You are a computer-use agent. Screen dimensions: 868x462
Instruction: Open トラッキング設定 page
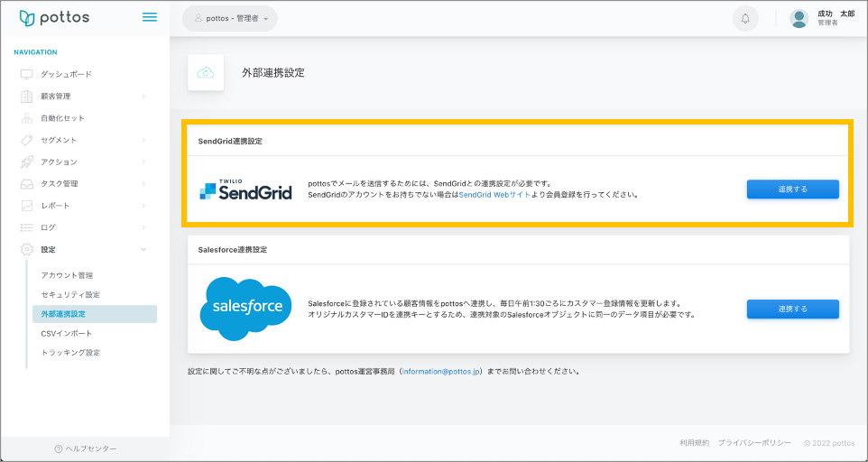(70, 353)
